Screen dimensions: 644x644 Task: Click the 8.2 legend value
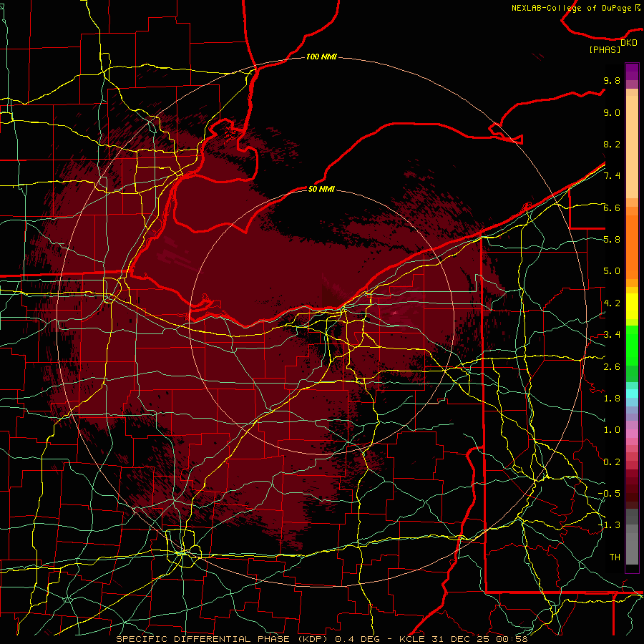[612, 144]
